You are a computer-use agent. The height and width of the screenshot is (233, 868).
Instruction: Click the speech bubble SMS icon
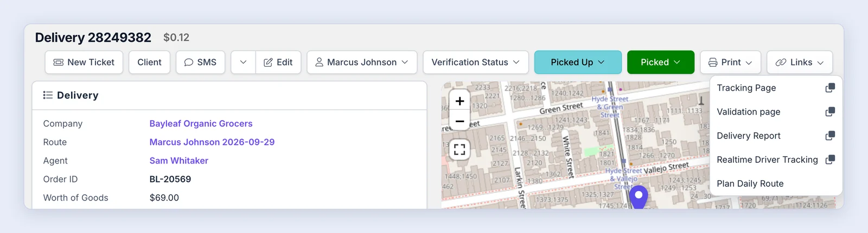189,62
